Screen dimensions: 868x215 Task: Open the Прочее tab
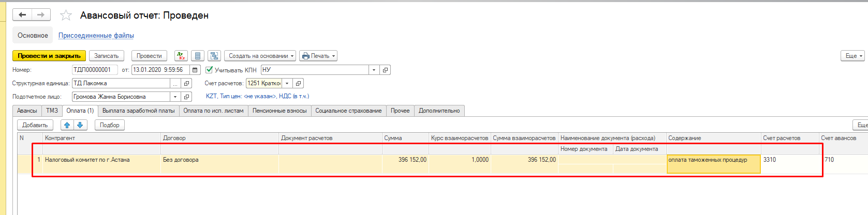400,111
